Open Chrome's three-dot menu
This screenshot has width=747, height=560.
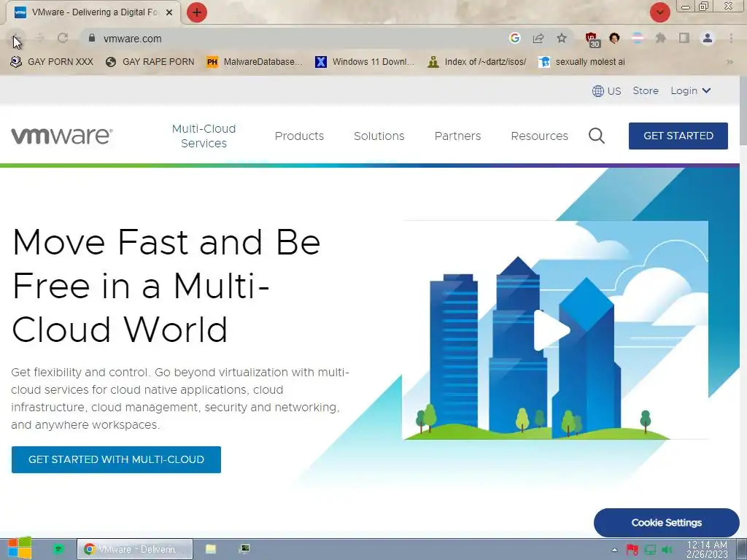coord(731,38)
